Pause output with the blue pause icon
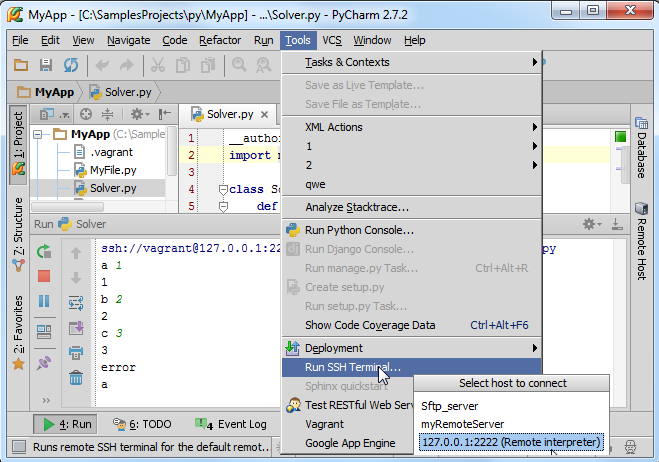 pos(44,301)
